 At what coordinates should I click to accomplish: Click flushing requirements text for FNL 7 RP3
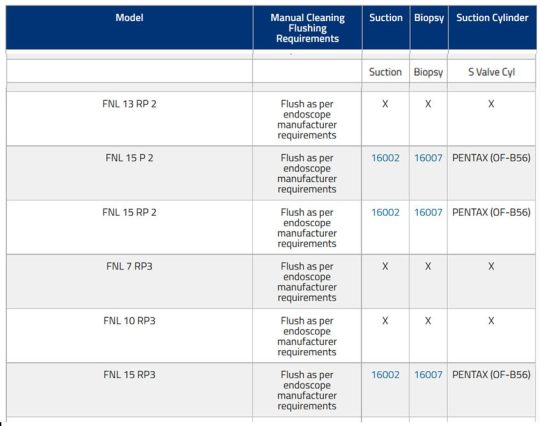click(307, 282)
